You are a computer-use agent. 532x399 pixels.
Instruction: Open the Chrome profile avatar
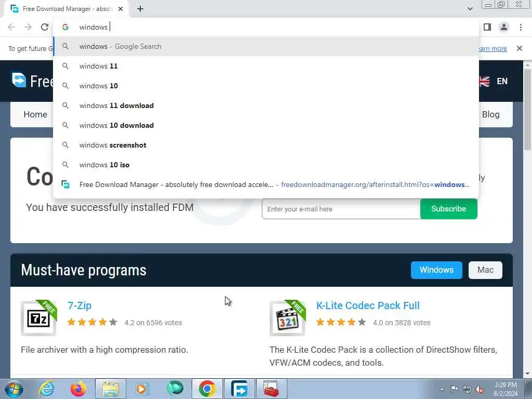click(504, 27)
